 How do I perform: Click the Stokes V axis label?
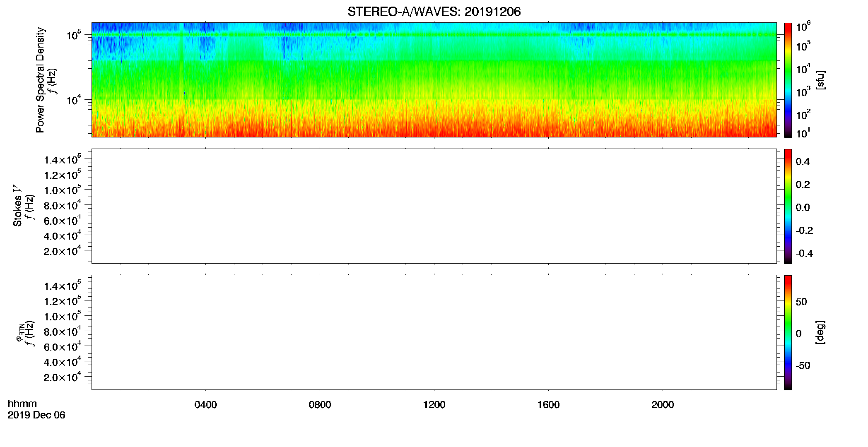(x=18, y=206)
